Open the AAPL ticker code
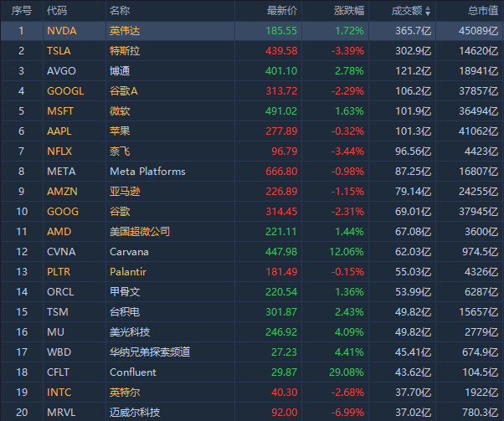This screenshot has height=421, width=504. point(60,131)
